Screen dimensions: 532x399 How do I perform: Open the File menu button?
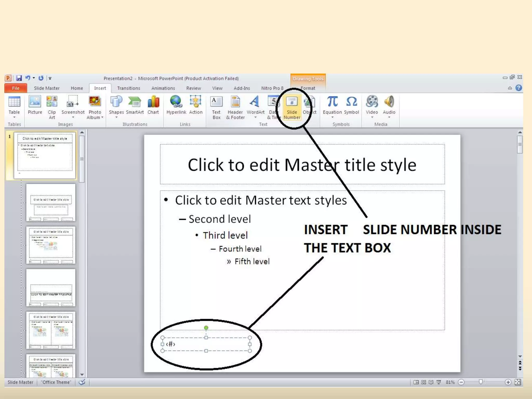point(16,88)
